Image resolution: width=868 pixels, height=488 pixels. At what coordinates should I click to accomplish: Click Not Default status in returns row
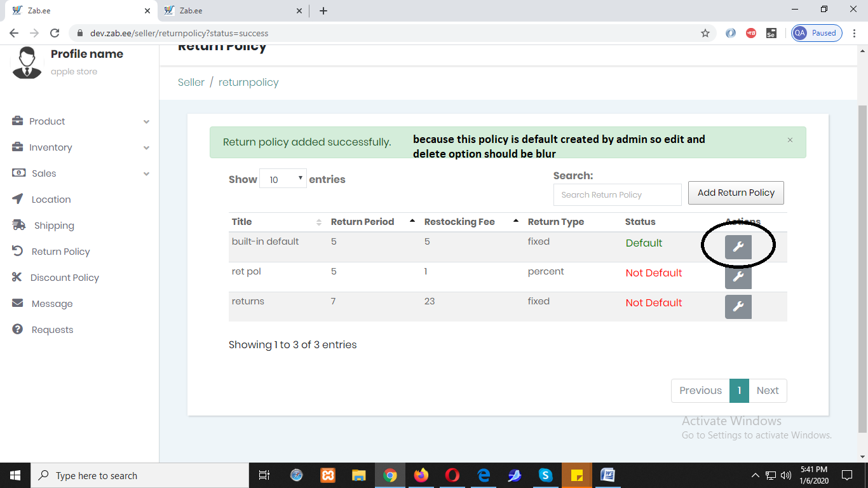click(x=654, y=302)
